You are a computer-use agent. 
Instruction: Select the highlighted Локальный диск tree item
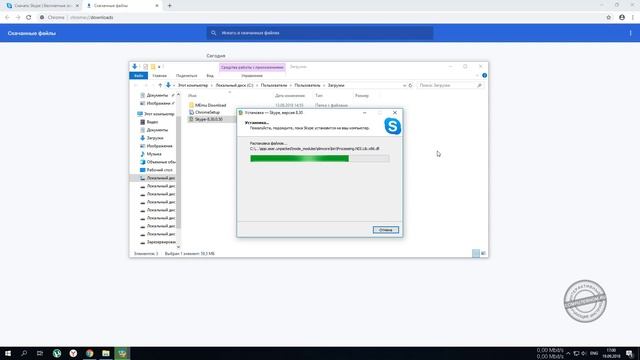point(153,178)
